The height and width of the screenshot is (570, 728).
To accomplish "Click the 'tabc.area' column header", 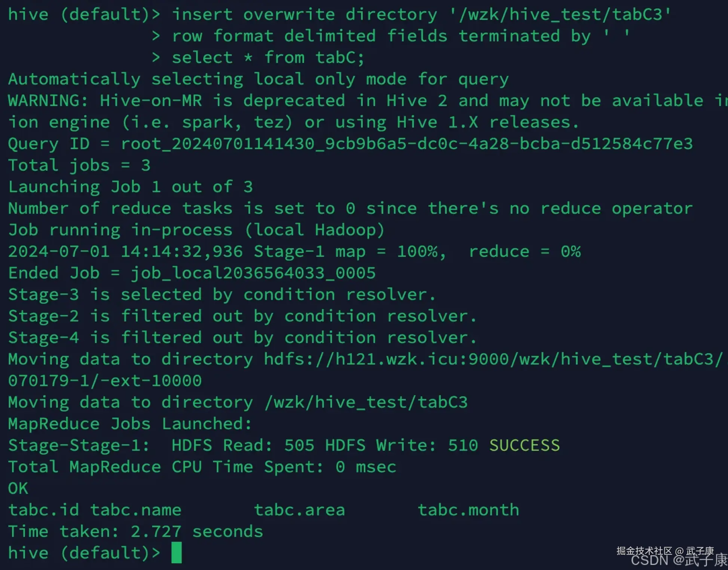I will click(x=299, y=510).
